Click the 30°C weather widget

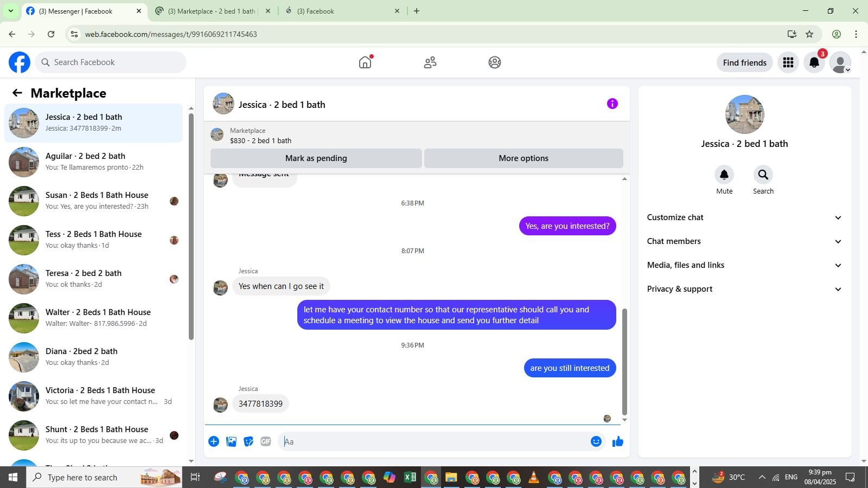point(728,477)
